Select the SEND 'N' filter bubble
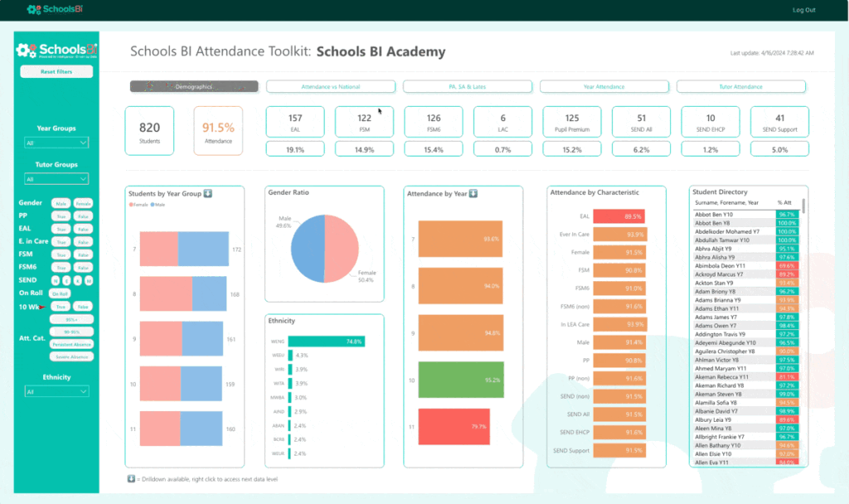This screenshot has width=849, height=504. [56, 280]
